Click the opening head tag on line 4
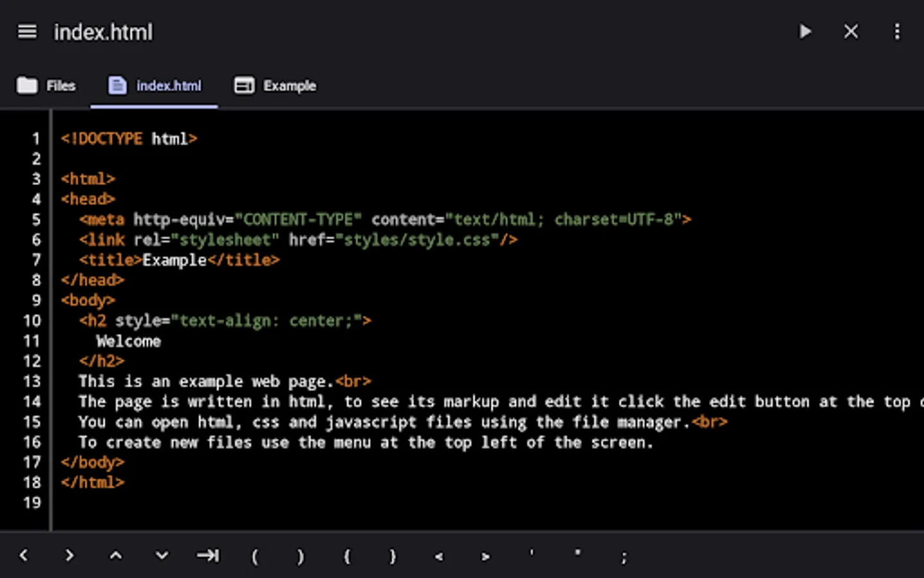The width and height of the screenshot is (924, 578). pos(88,199)
